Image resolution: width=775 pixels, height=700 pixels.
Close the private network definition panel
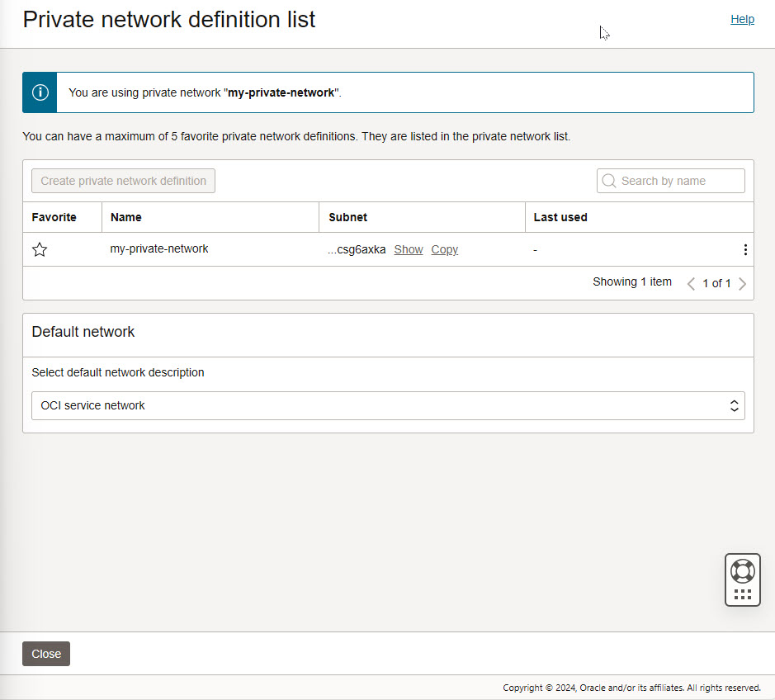pos(46,654)
